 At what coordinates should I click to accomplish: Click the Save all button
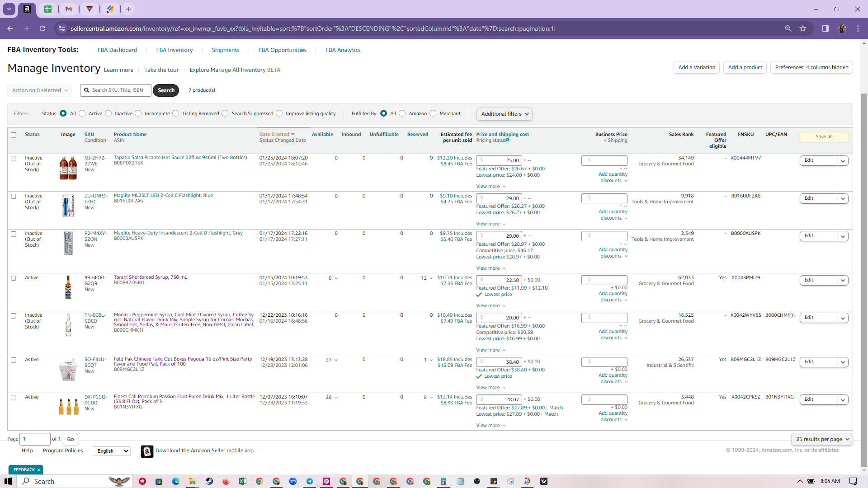824,137
